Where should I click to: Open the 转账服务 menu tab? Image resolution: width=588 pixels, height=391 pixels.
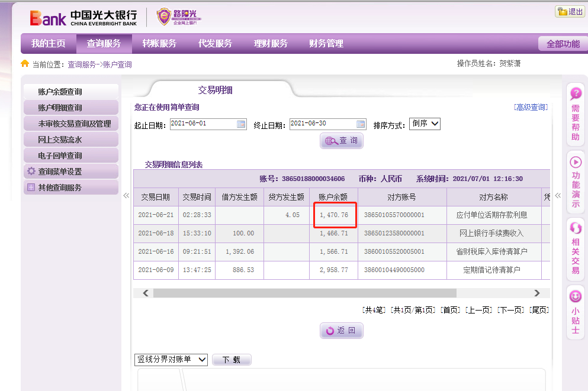pos(159,44)
